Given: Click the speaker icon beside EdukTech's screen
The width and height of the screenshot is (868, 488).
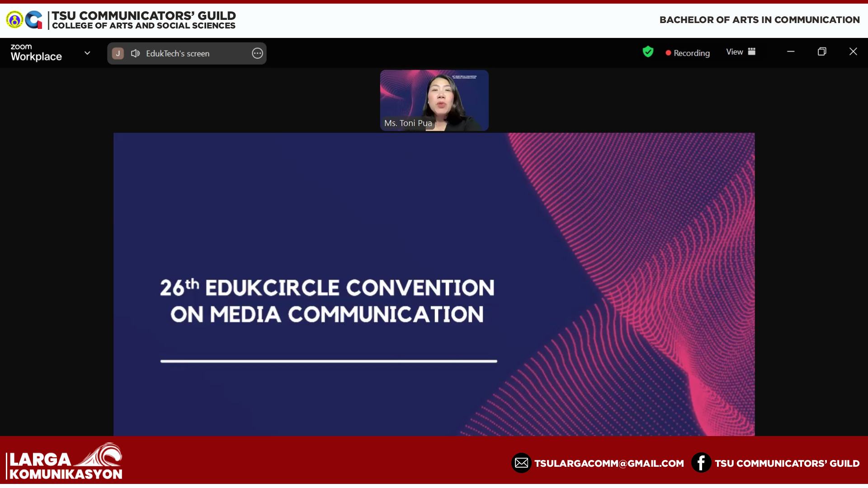Looking at the screenshot, I should point(135,53).
